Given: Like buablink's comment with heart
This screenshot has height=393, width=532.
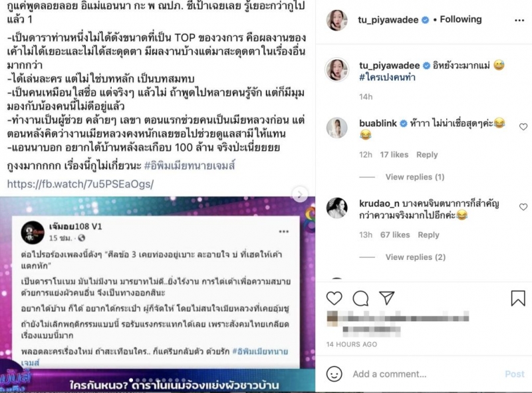Looking at the screenshot, I should tap(523, 126).
